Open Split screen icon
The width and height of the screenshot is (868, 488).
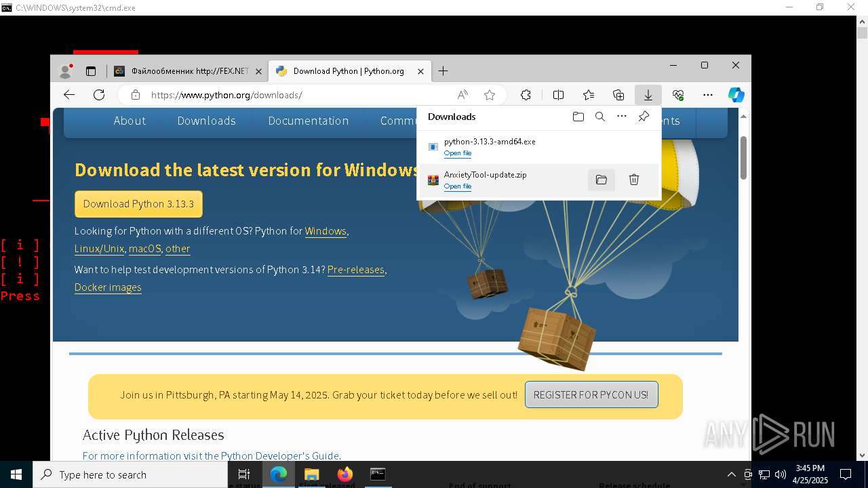click(x=558, y=95)
